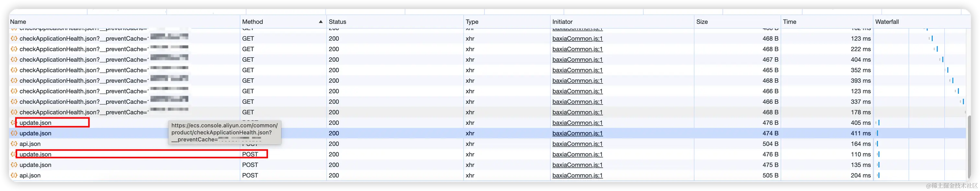Click the file icon of the 178 ms request
980x191 pixels.
pyautogui.click(x=14, y=112)
